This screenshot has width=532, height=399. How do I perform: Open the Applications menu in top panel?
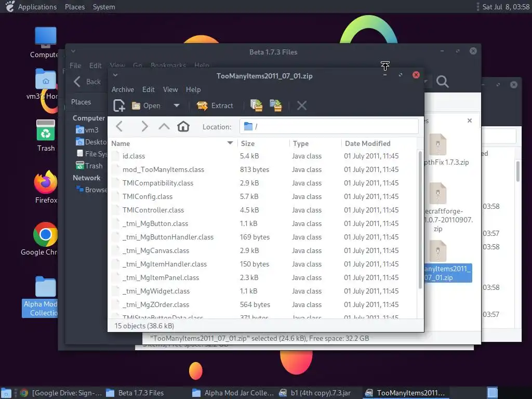point(37,7)
